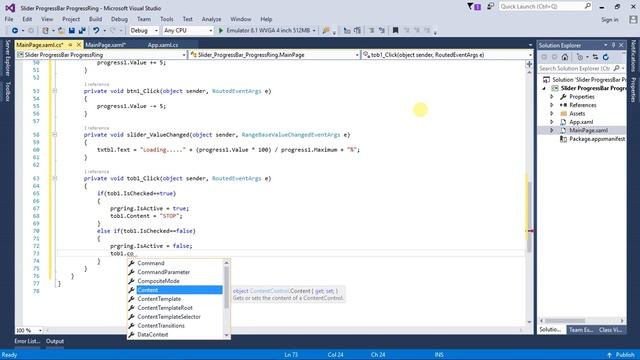Open the Analyze menu
The height and width of the screenshot is (360, 640).
click(211, 19)
